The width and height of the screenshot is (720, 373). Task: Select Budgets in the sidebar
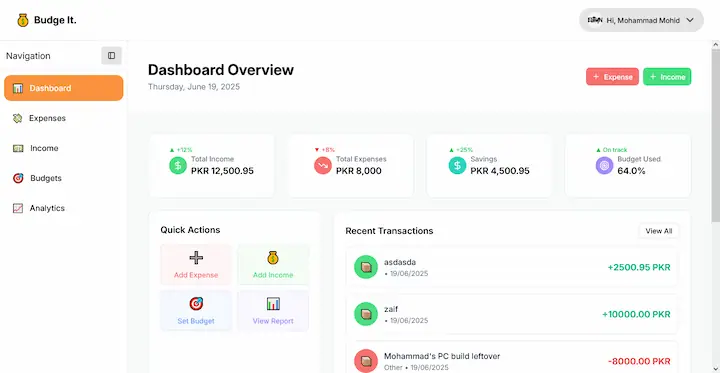click(x=63, y=178)
